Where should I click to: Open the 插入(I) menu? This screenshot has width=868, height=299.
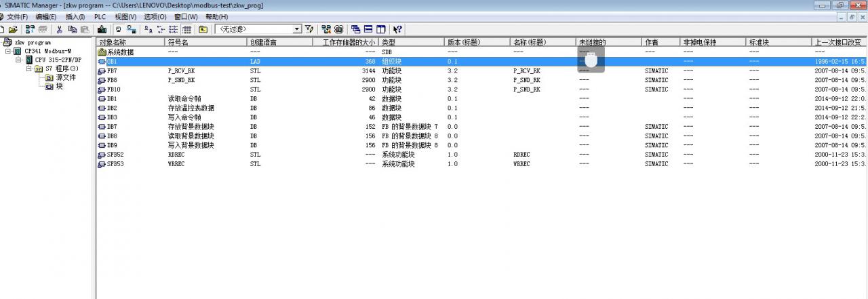[75, 16]
